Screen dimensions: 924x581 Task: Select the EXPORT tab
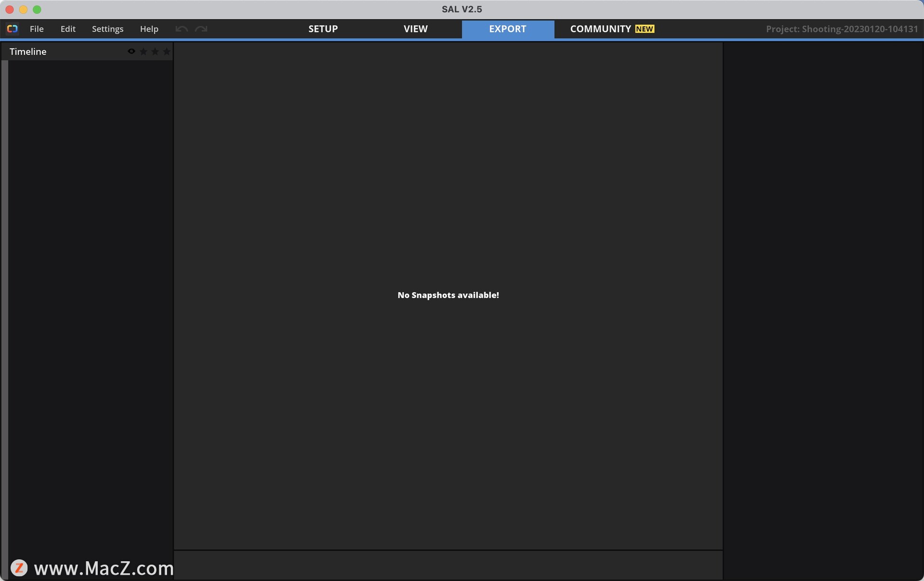[x=508, y=29]
